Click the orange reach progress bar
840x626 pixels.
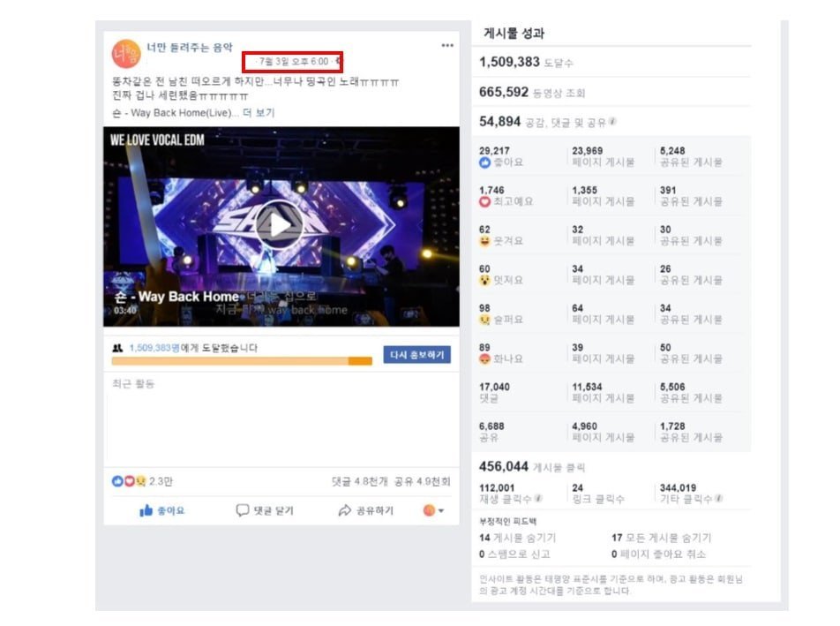click(242, 361)
